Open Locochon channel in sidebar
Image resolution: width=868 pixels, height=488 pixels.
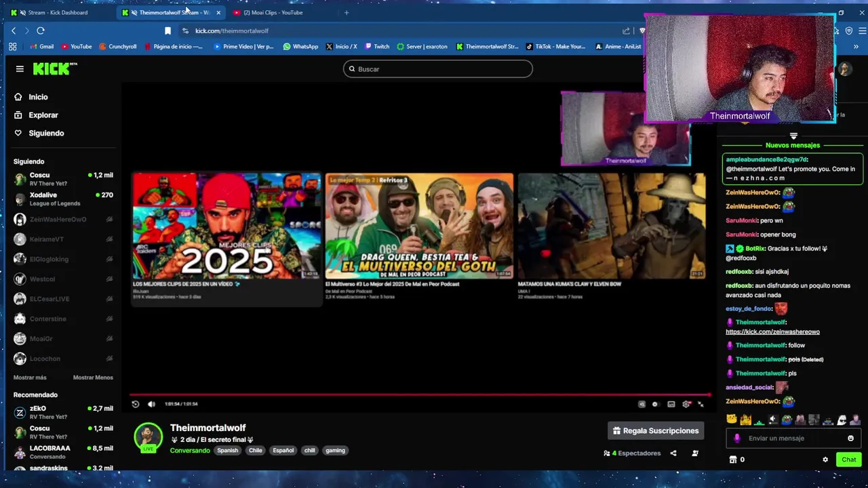[x=63, y=359]
